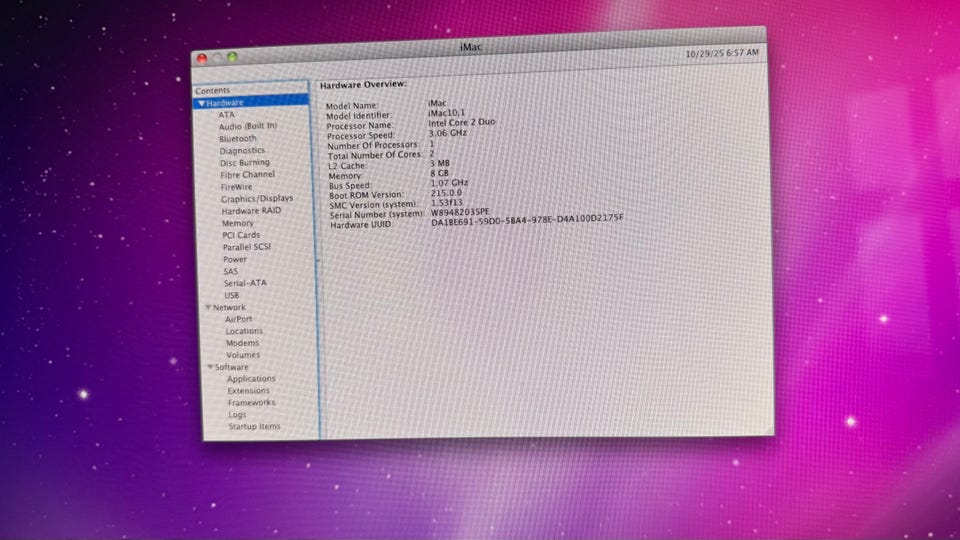
Task: Select Parallel SCSI in sidebar
Action: [x=247, y=247]
